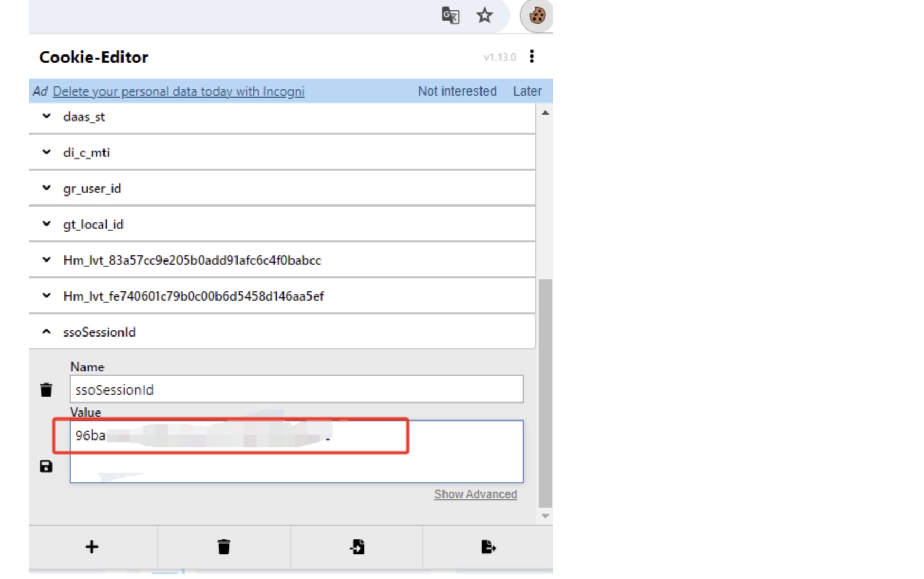Select the di_c_mti cookie name

(x=87, y=153)
